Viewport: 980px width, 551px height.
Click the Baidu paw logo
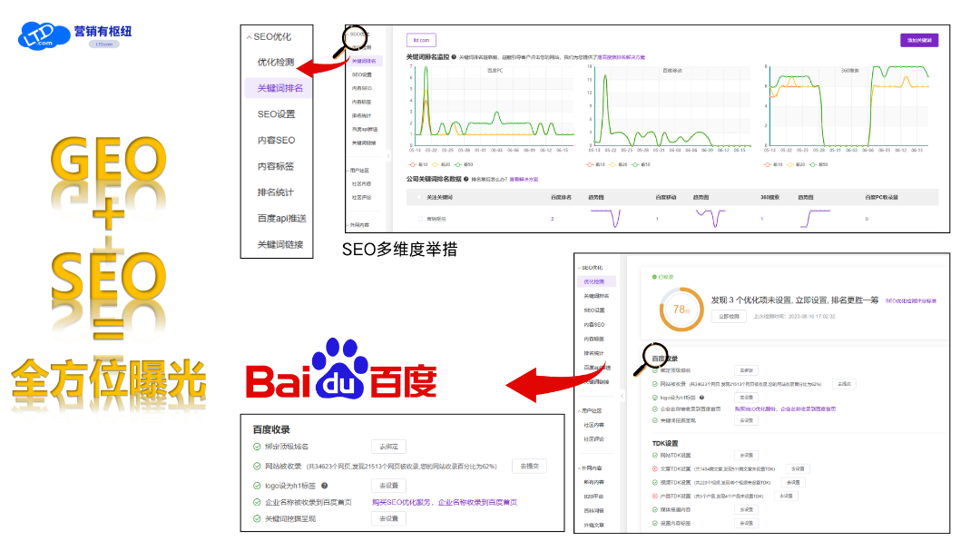pos(340,369)
